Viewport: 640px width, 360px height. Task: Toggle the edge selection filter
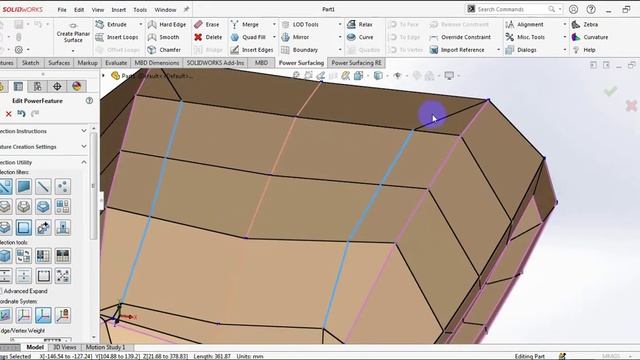click(43, 187)
